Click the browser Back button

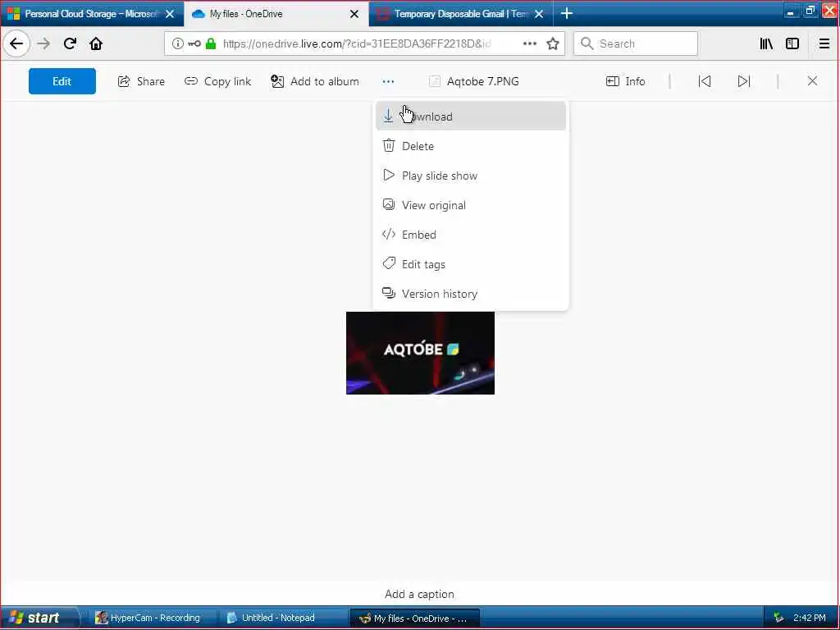coord(16,44)
